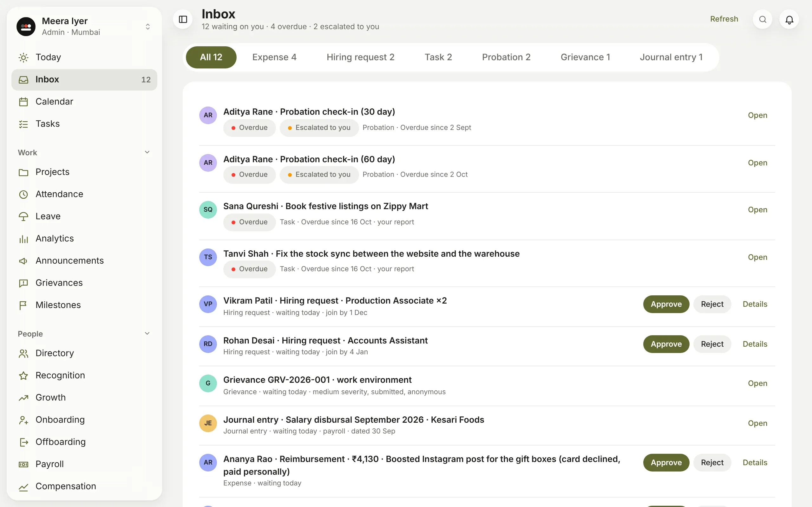
Task: Collapse the People section chevron
Action: pyautogui.click(x=147, y=333)
